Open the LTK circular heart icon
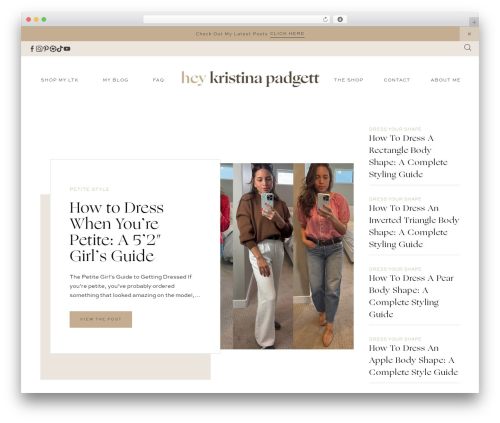The image size is (500, 423). pyautogui.click(x=53, y=49)
